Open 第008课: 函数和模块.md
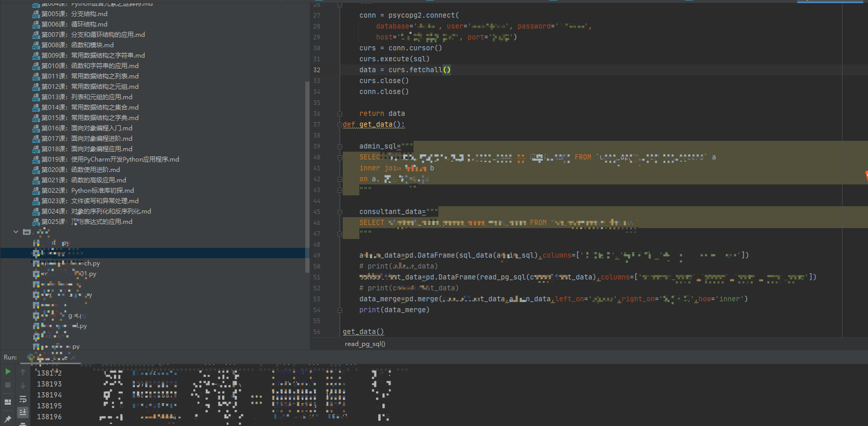868x426 pixels. point(77,45)
